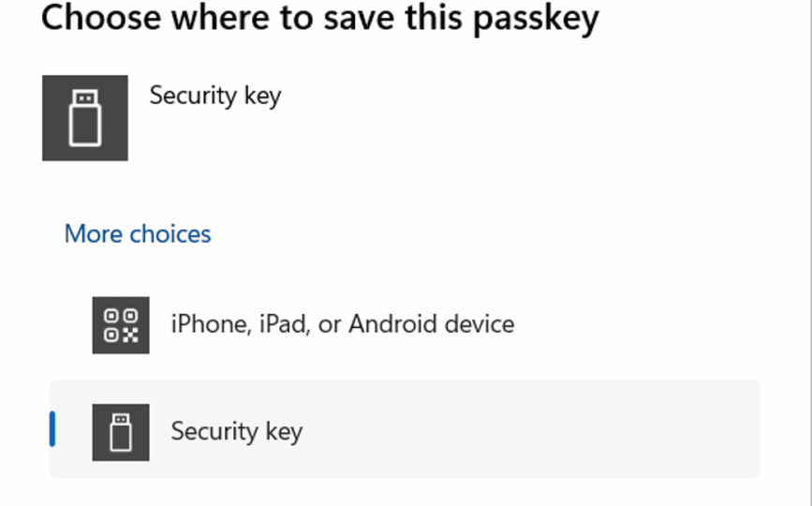The height and width of the screenshot is (506, 812).
Task: Click the USB drive glyph next to selected row
Action: tap(120, 432)
